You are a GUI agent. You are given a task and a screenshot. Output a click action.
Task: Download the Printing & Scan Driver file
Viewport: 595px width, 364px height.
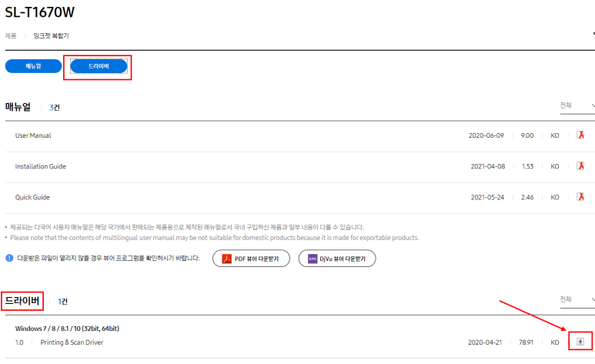click(x=580, y=342)
